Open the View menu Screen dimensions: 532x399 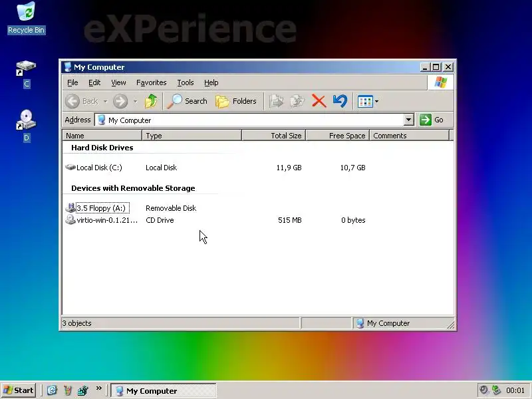(x=118, y=82)
